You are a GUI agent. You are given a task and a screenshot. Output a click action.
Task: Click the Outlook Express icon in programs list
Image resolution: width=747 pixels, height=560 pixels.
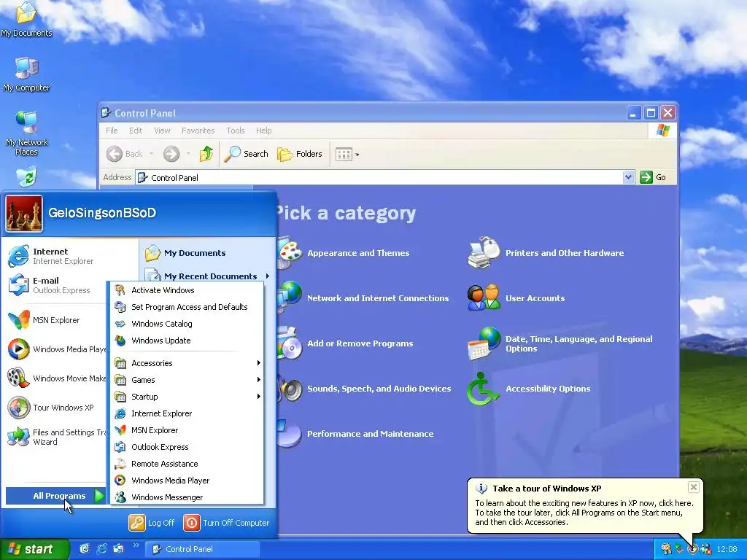click(120, 447)
